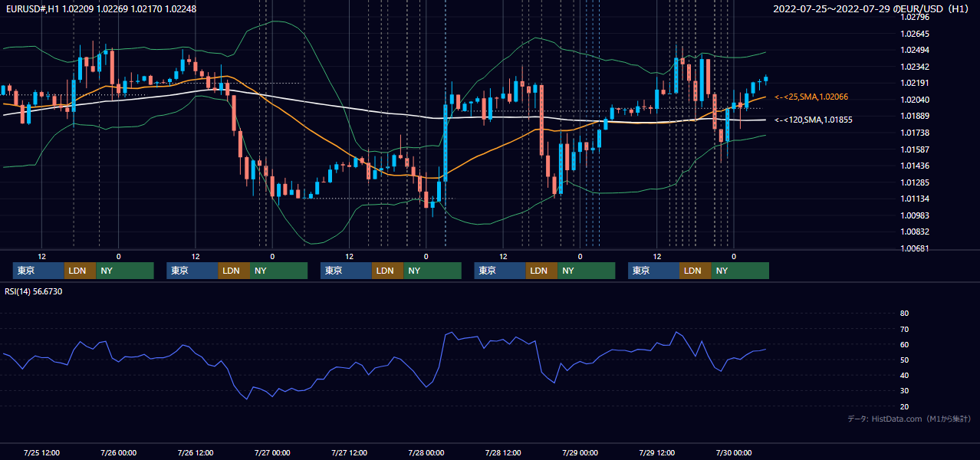Select the 7/26 12:00 time axis label
Screen dimensions: 980x460
[195, 452]
